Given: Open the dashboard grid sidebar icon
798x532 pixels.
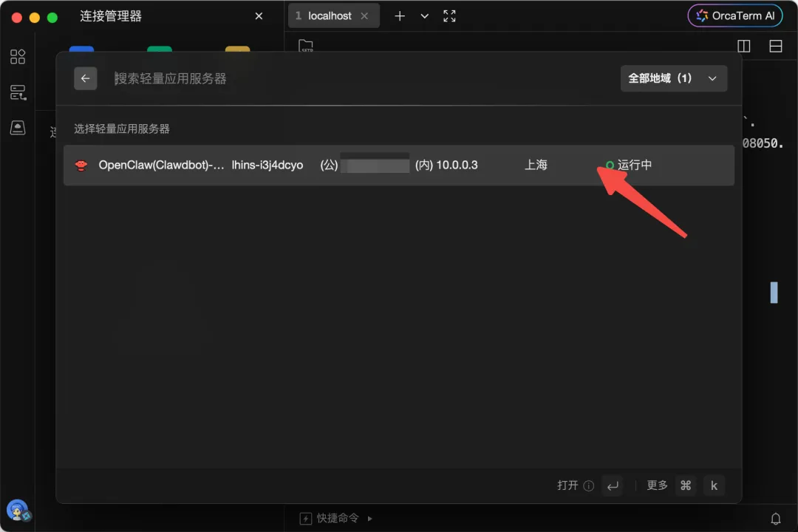Looking at the screenshot, I should coord(18,56).
